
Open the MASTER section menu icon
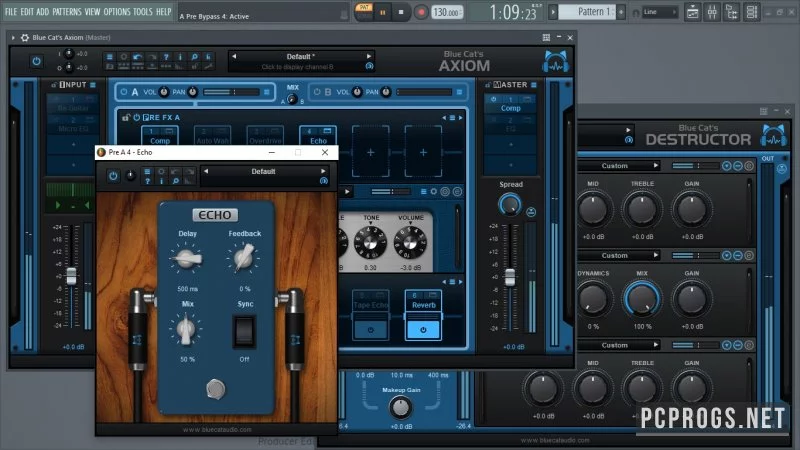pyautogui.click(x=534, y=85)
